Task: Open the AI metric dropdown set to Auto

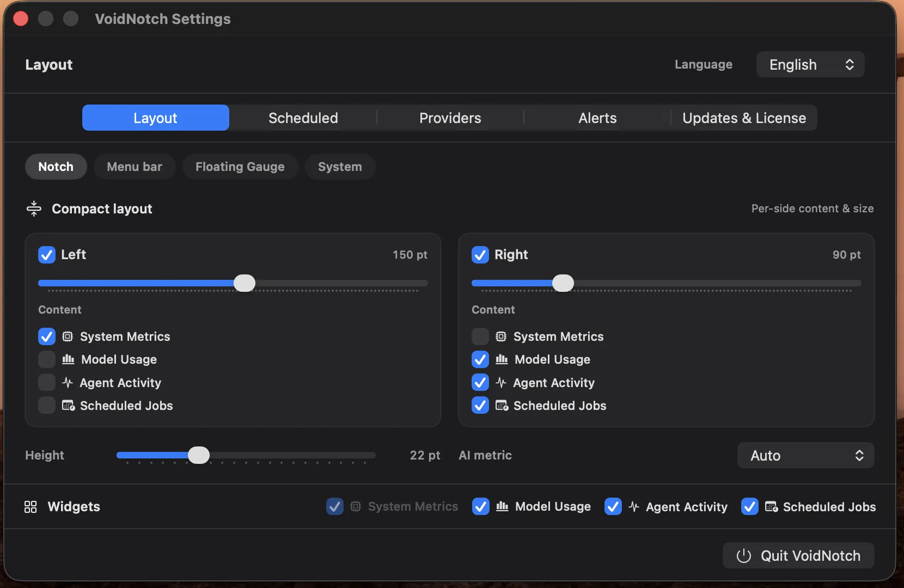Action: click(806, 455)
